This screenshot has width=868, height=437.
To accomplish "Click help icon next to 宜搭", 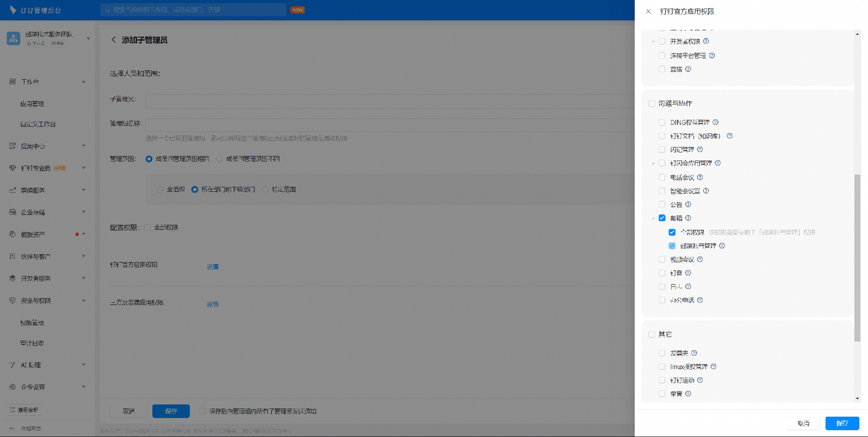I will pyautogui.click(x=688, y=69).
